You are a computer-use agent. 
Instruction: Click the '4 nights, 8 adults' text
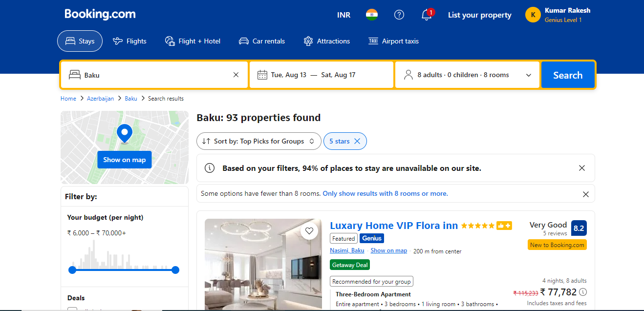(564, 281)
